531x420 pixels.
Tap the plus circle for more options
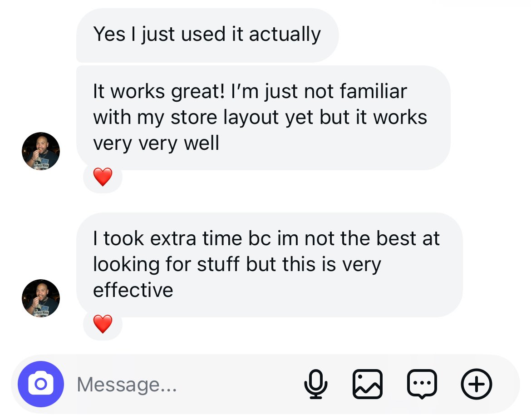pyautogui.click(x=477, y=384)
